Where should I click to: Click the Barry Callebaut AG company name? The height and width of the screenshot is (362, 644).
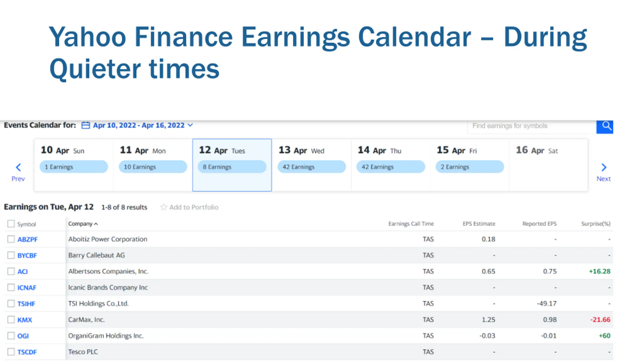[96, 255]
